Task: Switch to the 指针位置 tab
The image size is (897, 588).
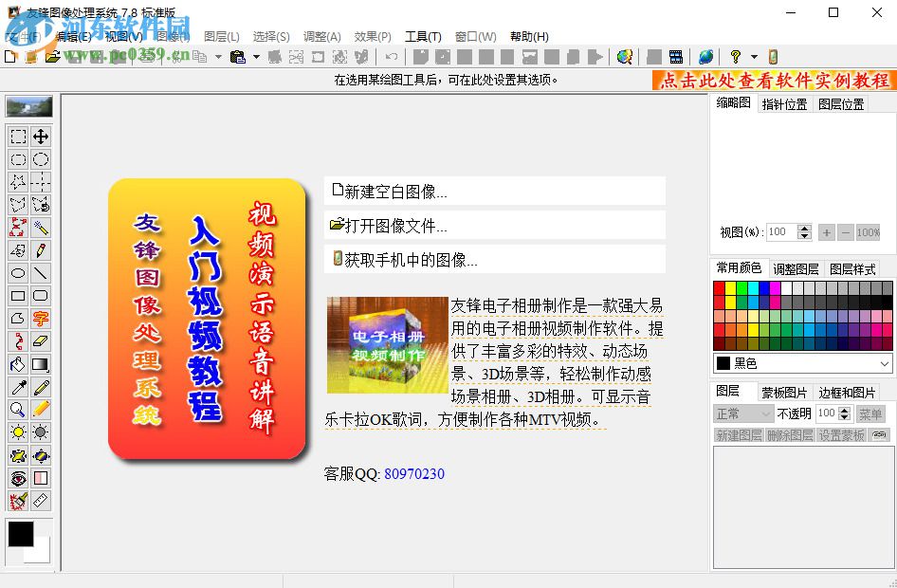Action: tap(787, 102)
